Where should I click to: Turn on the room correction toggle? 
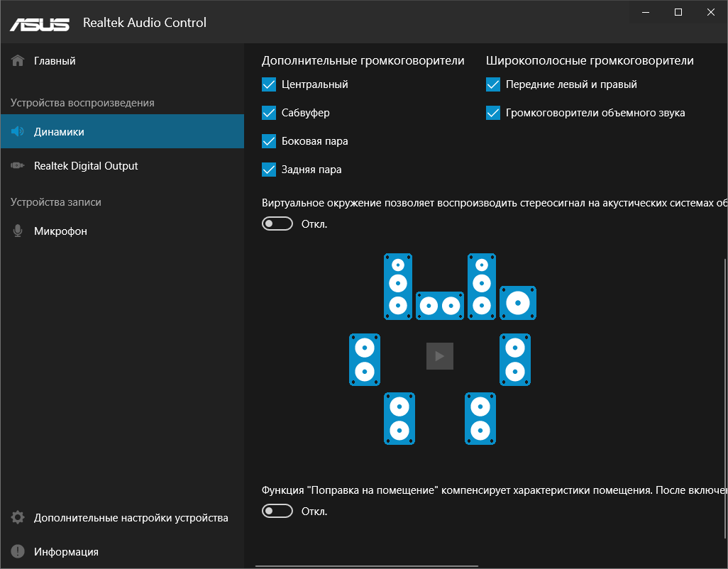pos(277,511)
